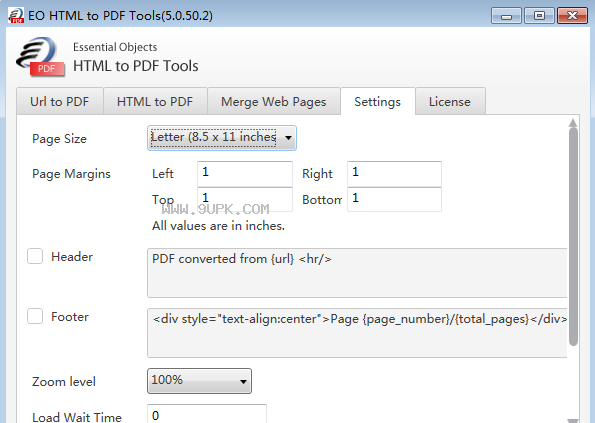Switch to the Url to PDF tab

60,101
